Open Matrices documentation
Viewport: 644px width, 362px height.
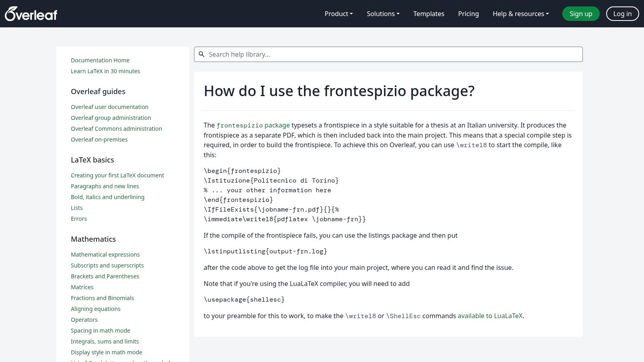(82, 287)
